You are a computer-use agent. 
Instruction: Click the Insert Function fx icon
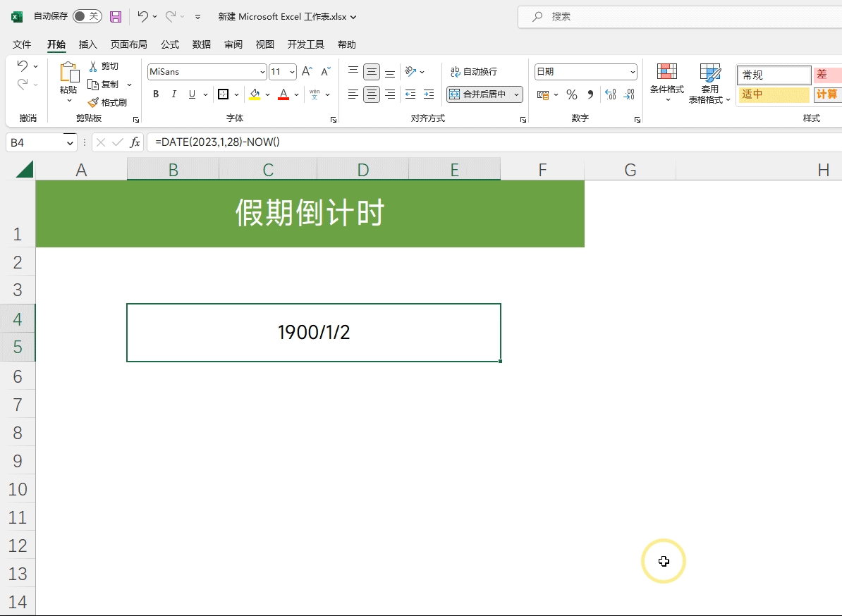pyautogui.click(x=135, y=142)
